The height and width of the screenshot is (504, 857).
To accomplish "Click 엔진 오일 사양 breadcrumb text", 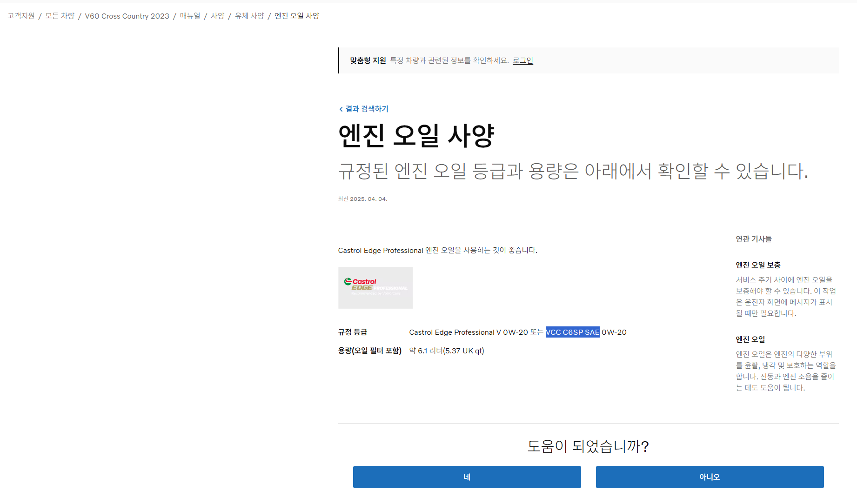I will pos(297,16).
